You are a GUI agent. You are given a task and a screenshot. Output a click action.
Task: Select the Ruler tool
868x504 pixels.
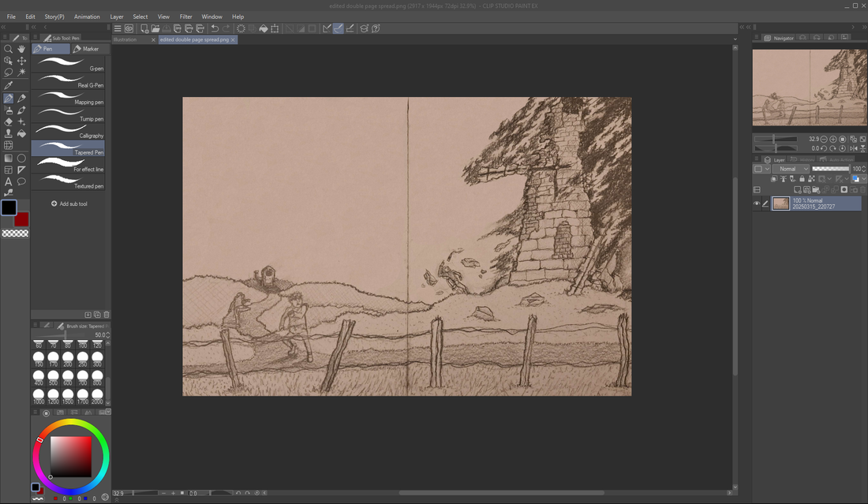[x=21, y=170]
